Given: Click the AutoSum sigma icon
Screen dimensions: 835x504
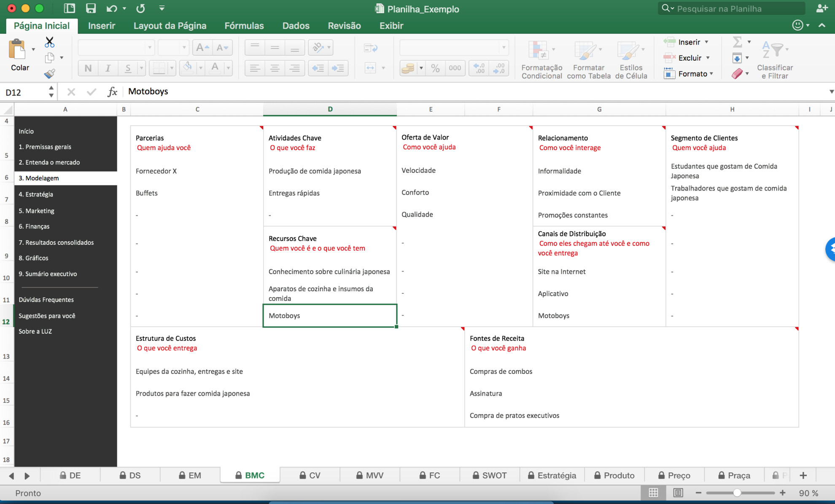Looking at the screenshot, I should 737,42.
